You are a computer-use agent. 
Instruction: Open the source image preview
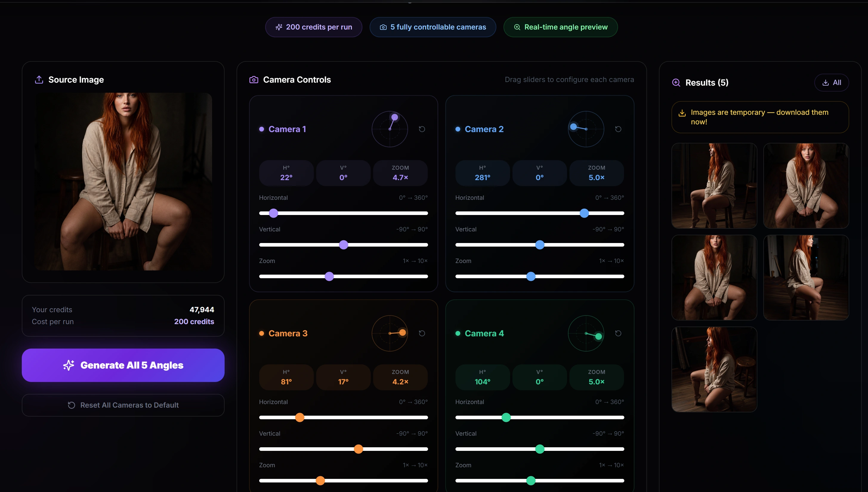(x=123, y=182)
